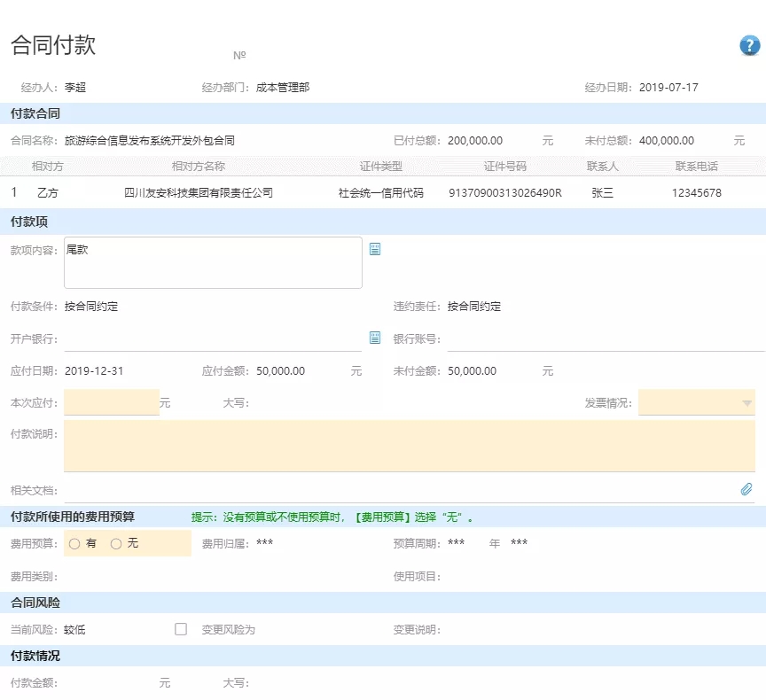Screen dimensions: 766x700
Task: Select the 有 budget radio button
Action: pyautogui.click(x=74, y=543)
